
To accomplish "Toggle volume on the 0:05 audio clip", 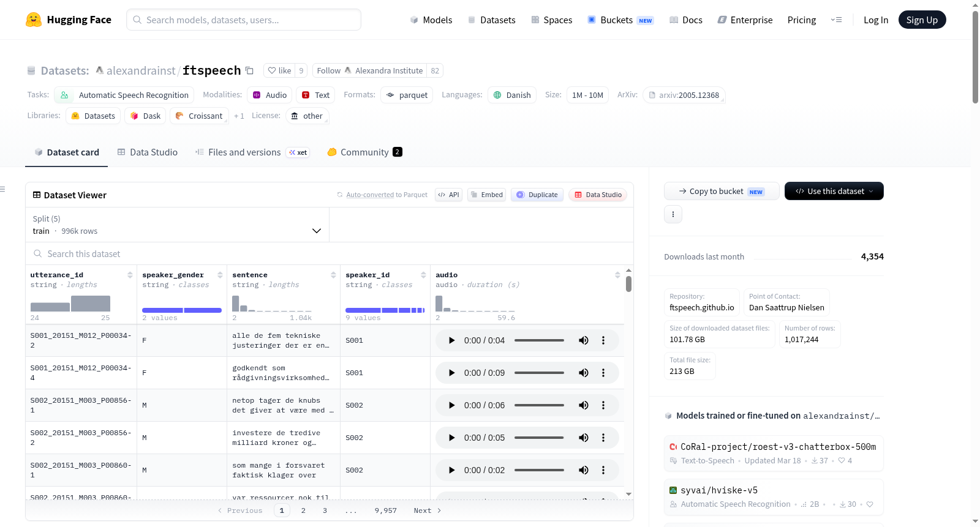I will (584, 438).
